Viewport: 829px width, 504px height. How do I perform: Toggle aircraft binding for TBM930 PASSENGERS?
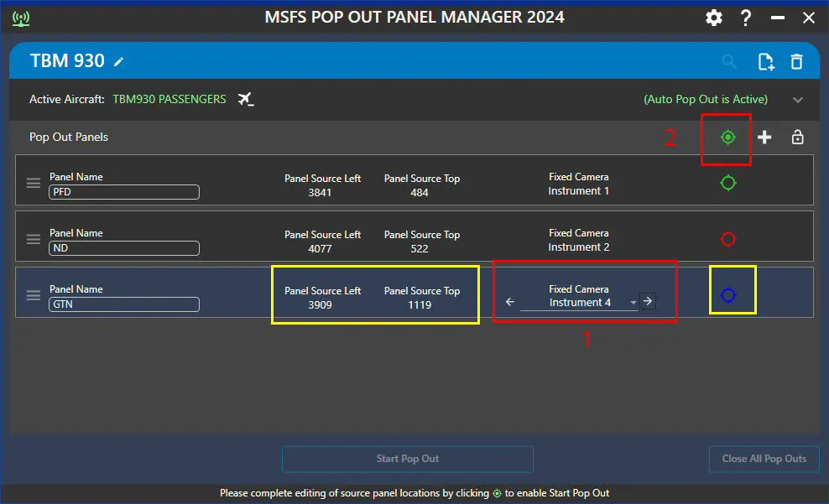coord(245,99)
